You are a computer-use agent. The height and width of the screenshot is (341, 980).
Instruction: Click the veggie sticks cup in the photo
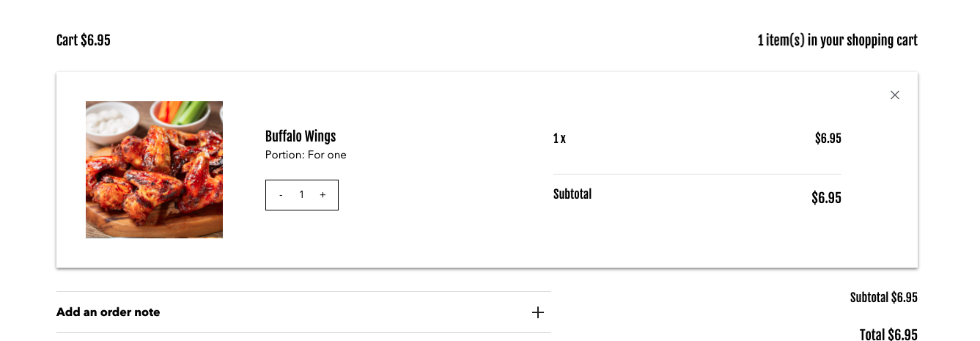point(183,114)
